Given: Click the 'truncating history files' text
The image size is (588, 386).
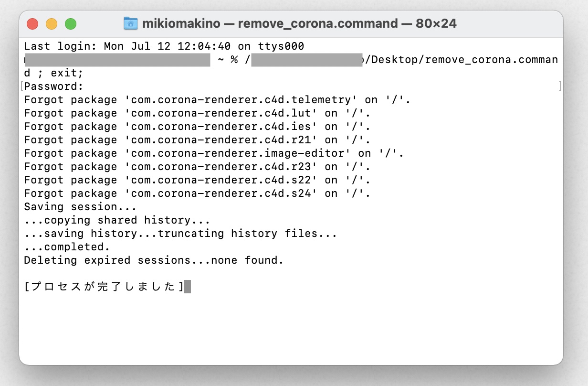Looking at the screenshot, I should [247, 234].
